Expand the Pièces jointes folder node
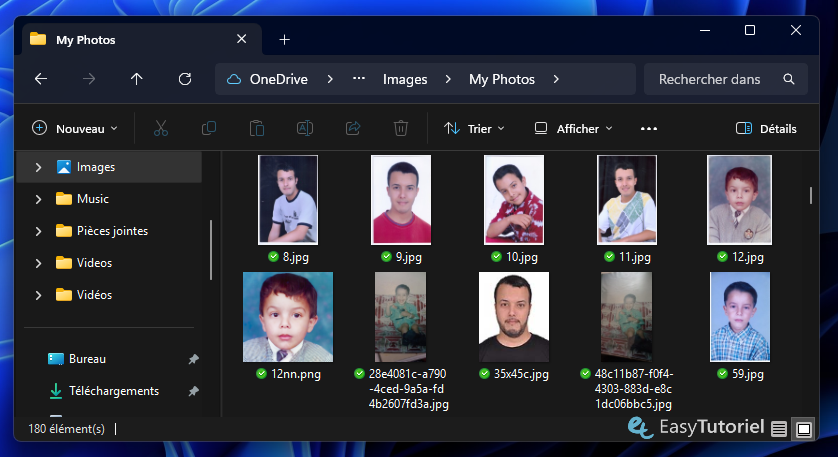This screenshot has height=457, width=838. 38,231
